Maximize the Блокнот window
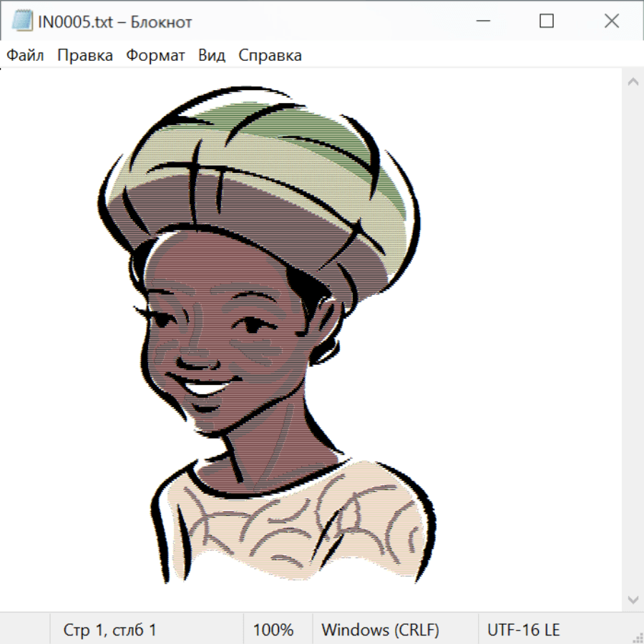644x644 pixels. [x=547, y=21]
